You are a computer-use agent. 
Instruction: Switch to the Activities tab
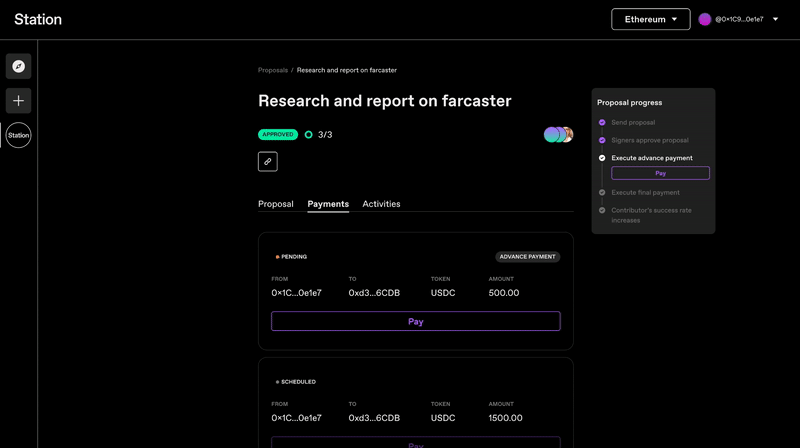(x=381, y=204)
